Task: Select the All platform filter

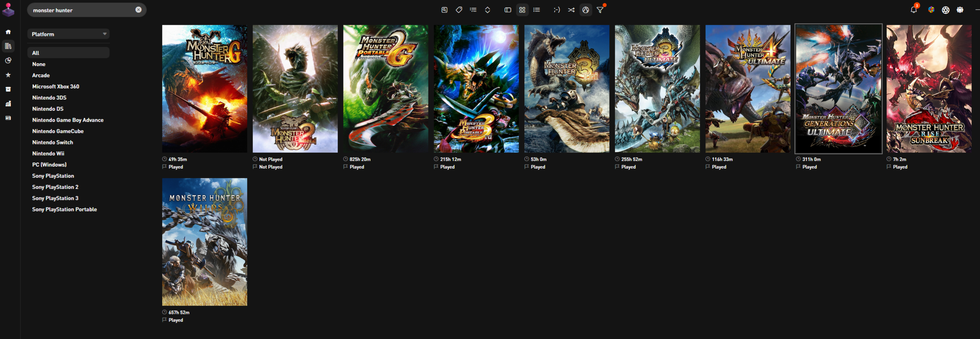Action: pyautogui.click(x=36, y=53)
